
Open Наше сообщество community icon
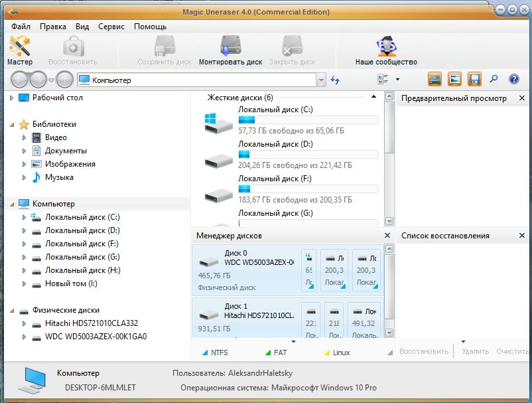(385, 51)
